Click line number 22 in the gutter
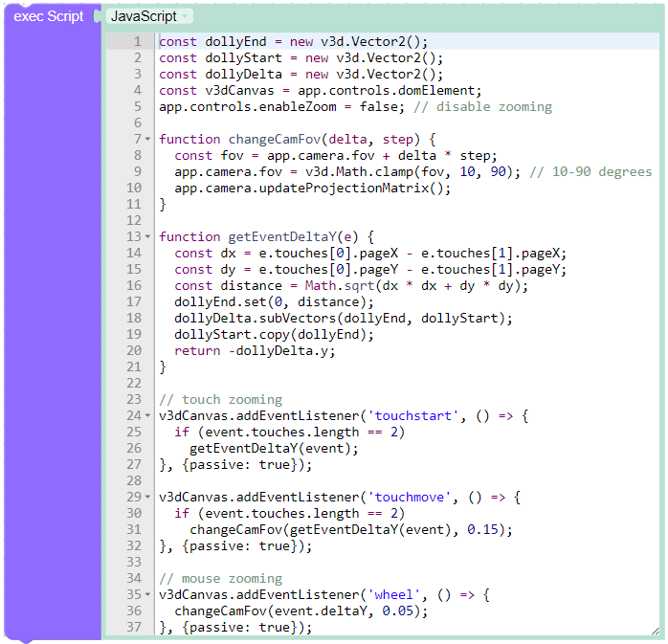Screen dimensions: 668x644 [134, 383]
